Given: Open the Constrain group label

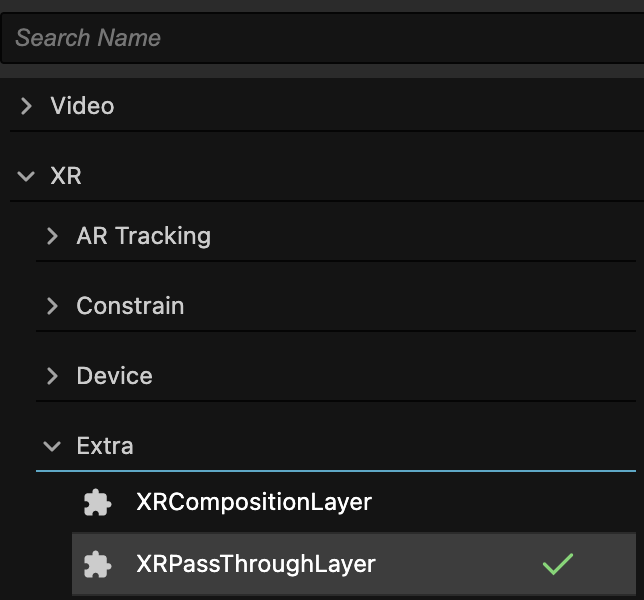Looking at the screenshot, I should pos(130,306).
